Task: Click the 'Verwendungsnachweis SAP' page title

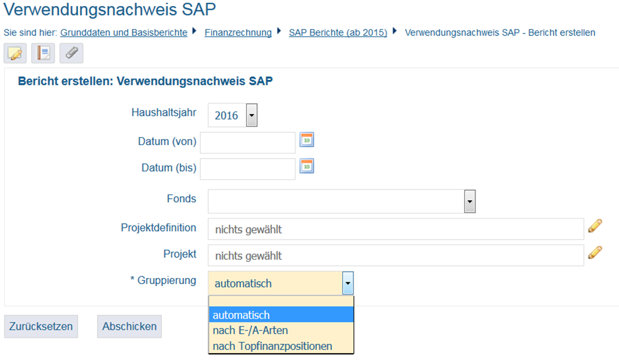Action: 110,10
